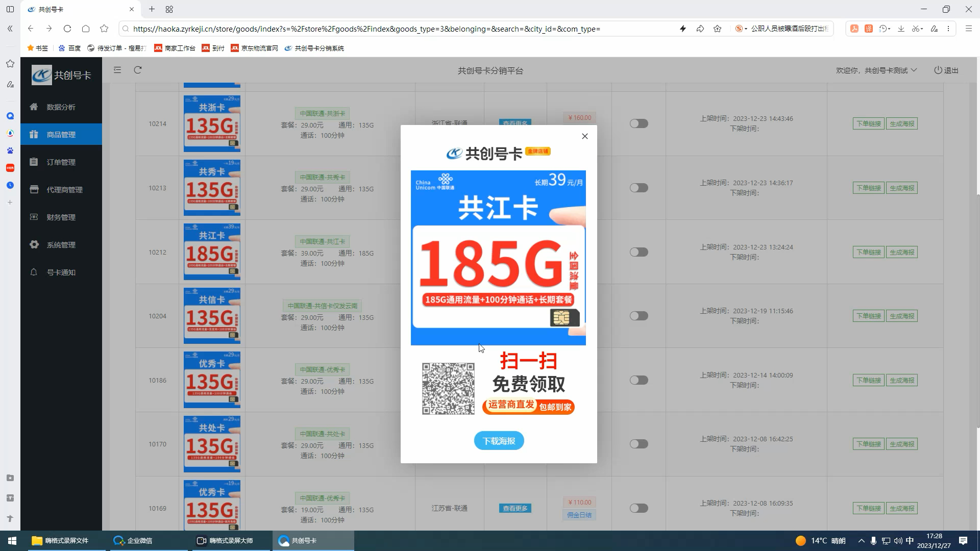Open the Windows notification center icon

pos(963,541)
